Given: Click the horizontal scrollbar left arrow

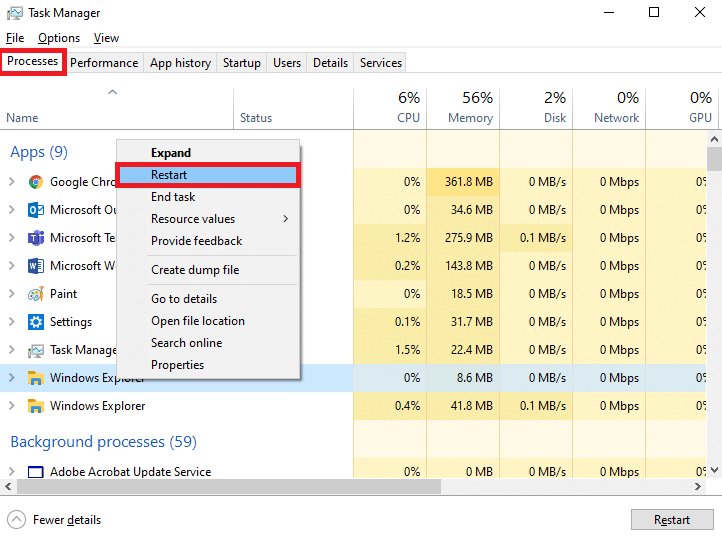Looking at the screenshot, I should coord(8,486).
